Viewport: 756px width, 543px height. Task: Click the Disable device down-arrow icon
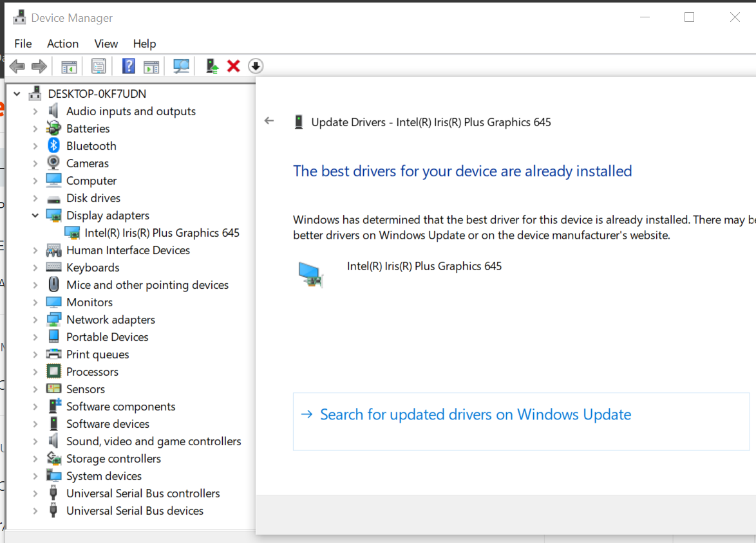click(x=256, y=66)
